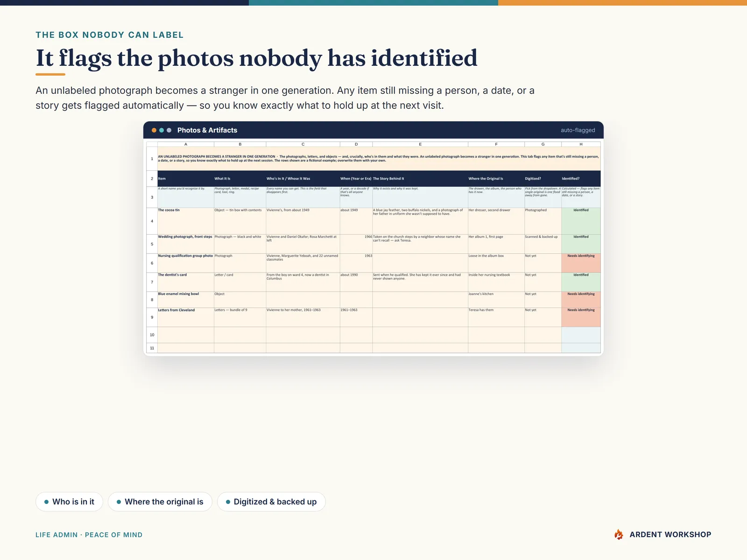Click 'Object — tin box with contents' cell
The width and height of the screenshot is (747, 560).
coord(240,221)
